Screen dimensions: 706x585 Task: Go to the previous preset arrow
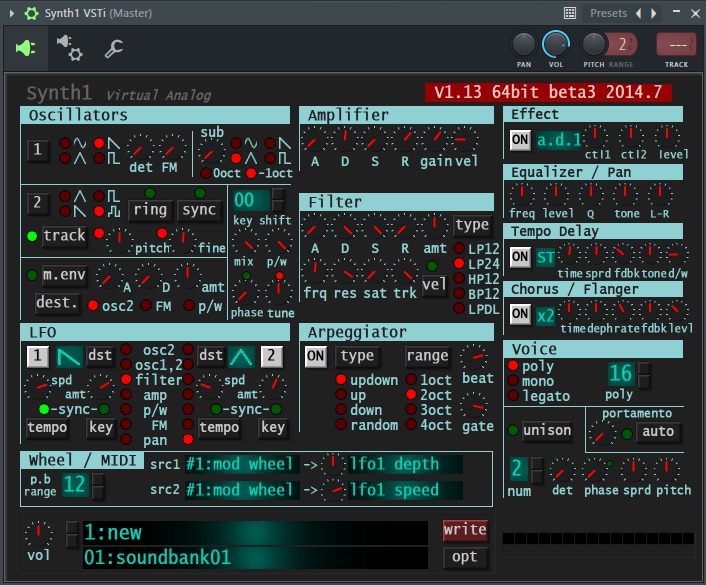pos(638,14)
